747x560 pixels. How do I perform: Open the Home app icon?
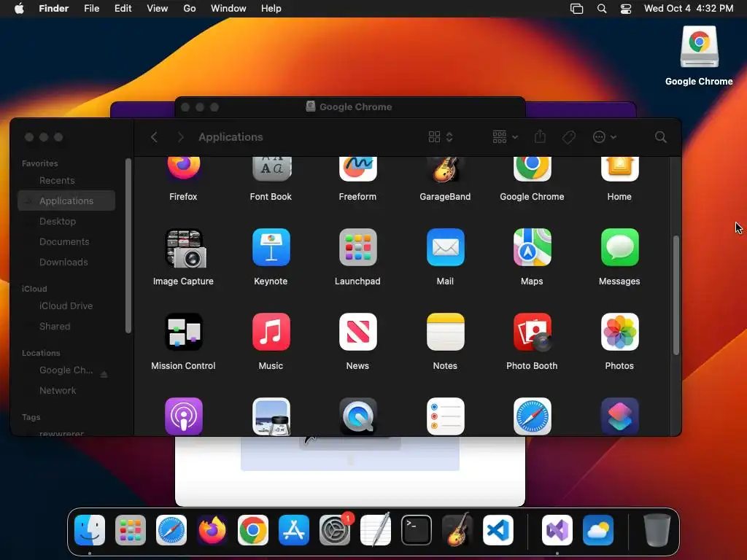[619, 168]
